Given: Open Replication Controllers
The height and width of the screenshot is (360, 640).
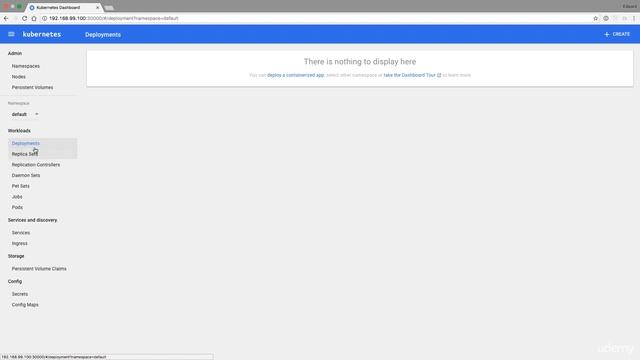Looking at the screenshot, I should coord(36,164).
